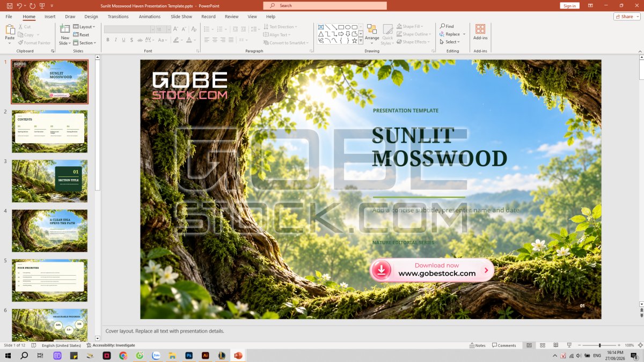Switch to the Transitions tab
The image size is (644, 362).
118,17
